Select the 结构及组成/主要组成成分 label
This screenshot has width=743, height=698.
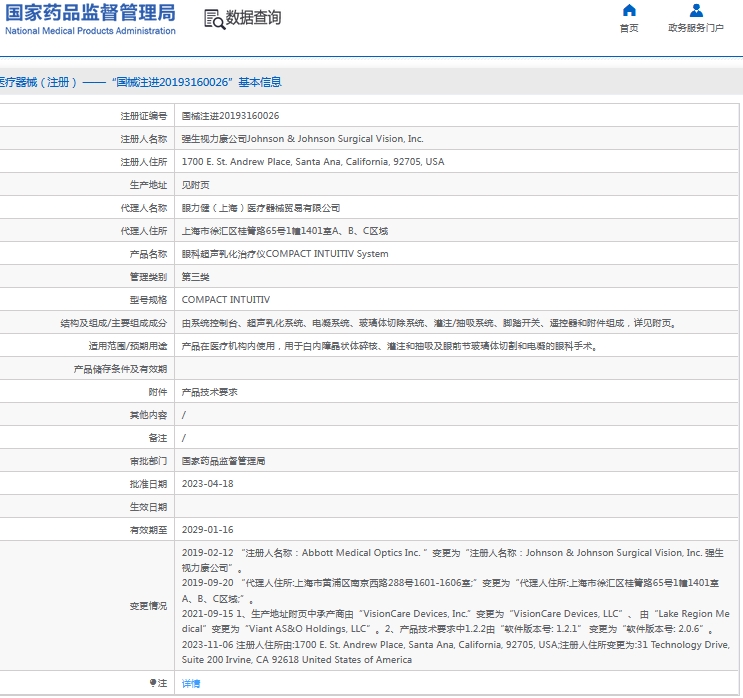(114, 323)
